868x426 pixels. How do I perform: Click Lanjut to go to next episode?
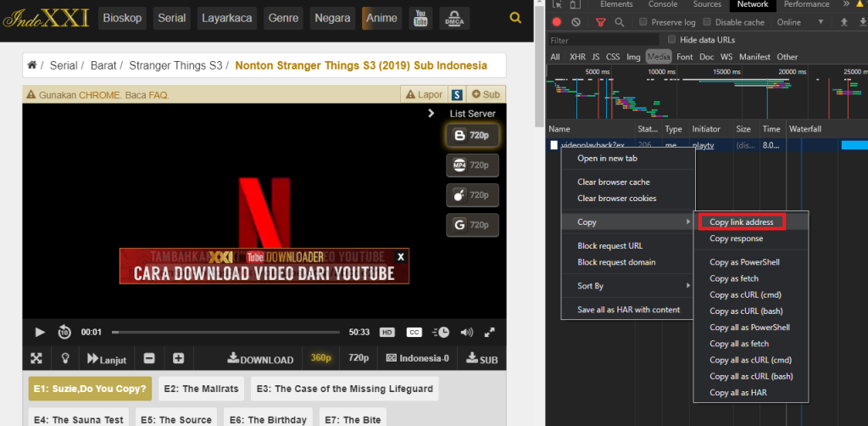pos(107,359)
